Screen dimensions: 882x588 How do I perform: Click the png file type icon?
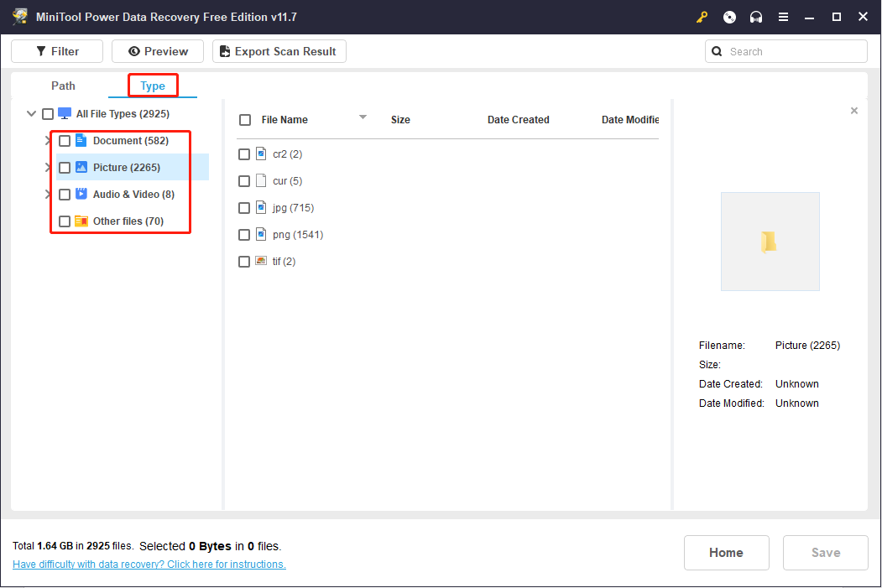pos(261,234)
